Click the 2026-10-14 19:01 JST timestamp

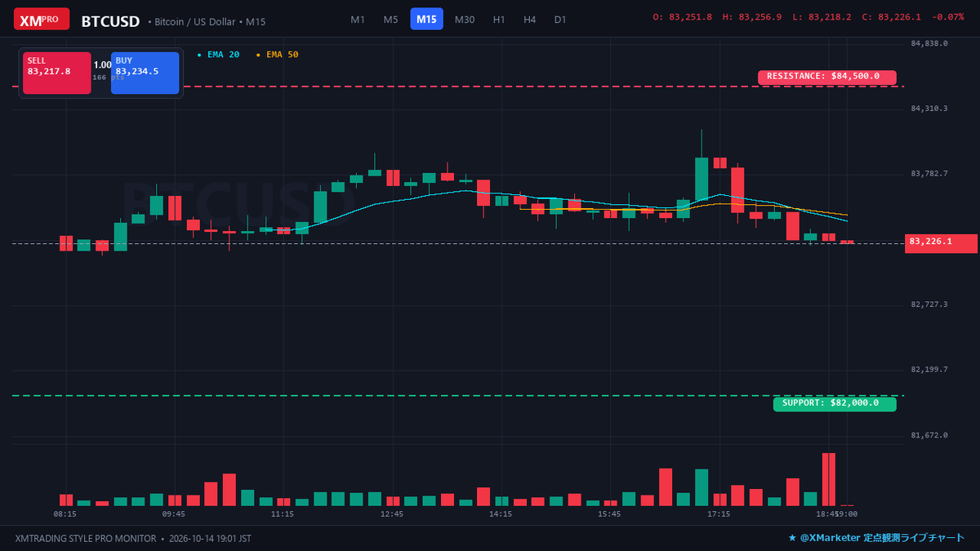coord(210,539)
